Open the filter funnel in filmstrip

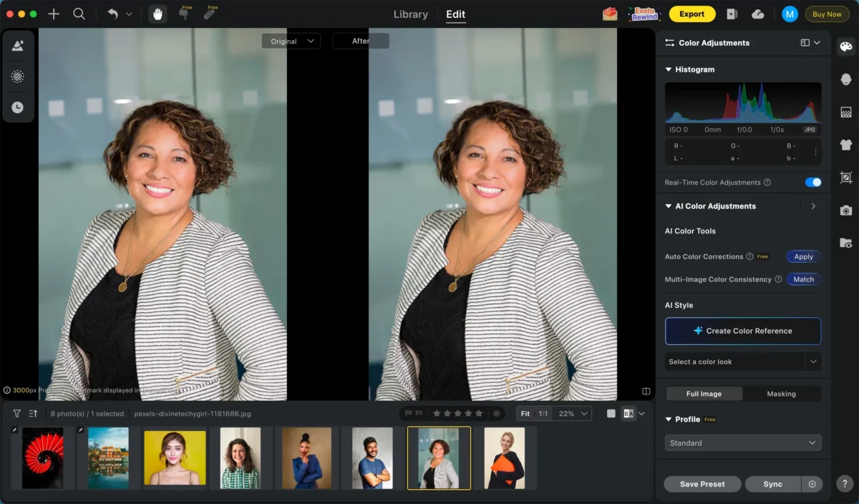click(16, 414)
